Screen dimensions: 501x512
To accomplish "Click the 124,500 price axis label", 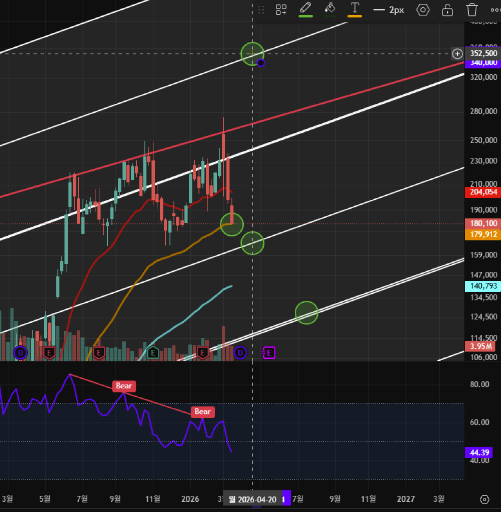I will tap(483, 317).
